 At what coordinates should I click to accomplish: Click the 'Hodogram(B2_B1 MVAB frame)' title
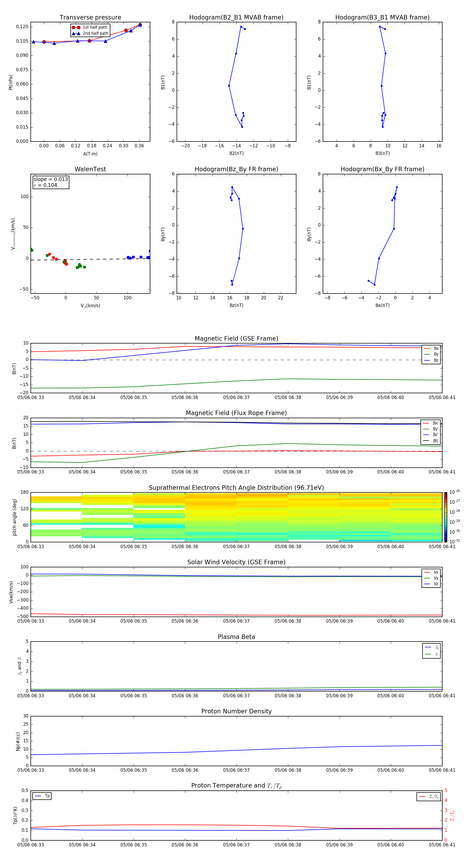point(236,18)
